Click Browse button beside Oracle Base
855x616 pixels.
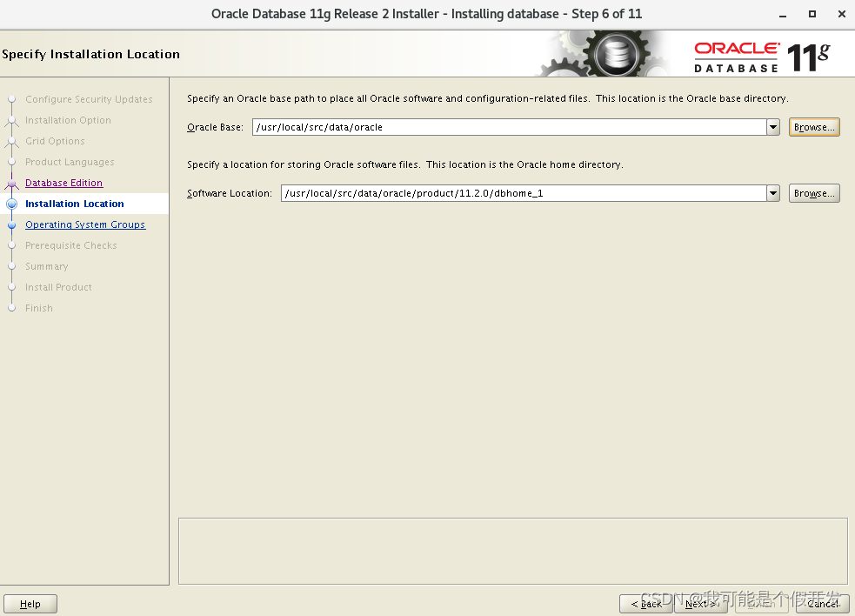point(814,127)
